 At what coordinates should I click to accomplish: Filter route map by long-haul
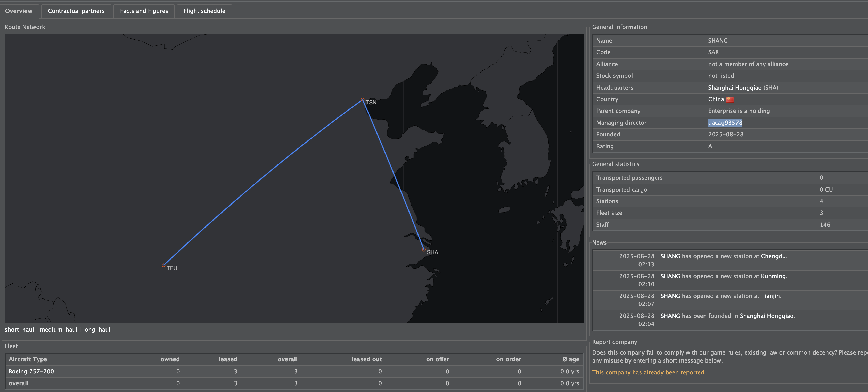(x=96, y=330)
